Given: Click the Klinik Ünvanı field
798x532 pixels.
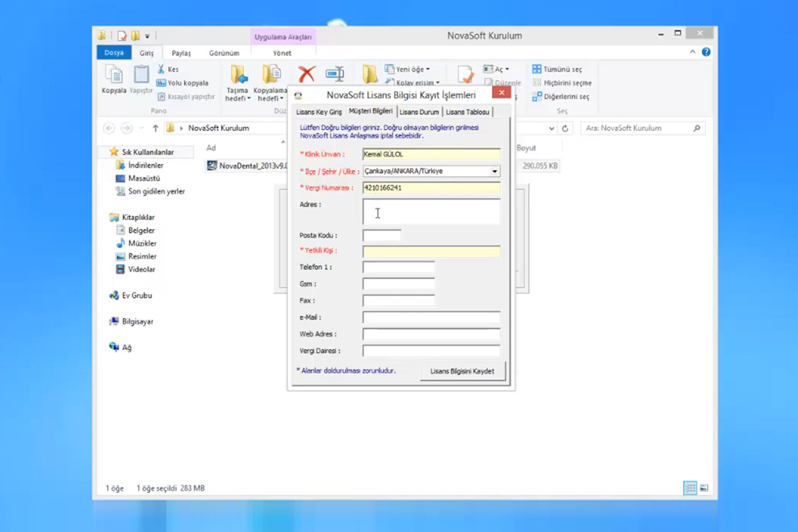Looking at the screenshot, I should click(x=431, y=154).
